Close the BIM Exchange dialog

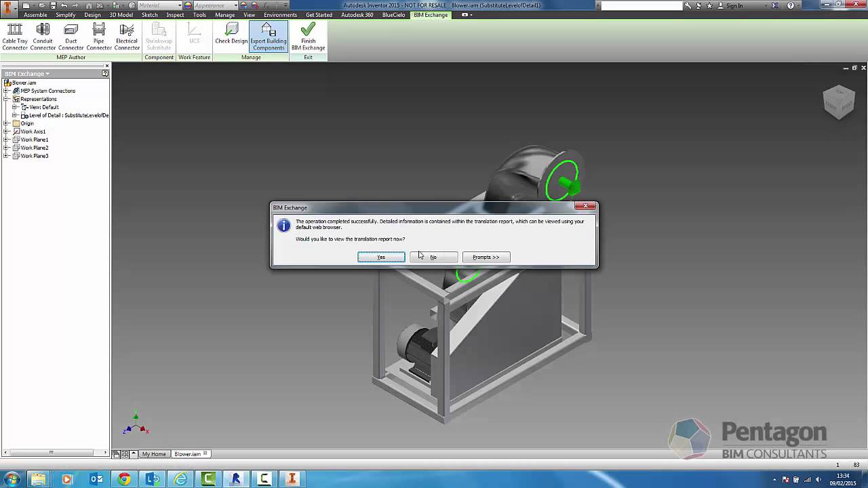click(585, 206)
